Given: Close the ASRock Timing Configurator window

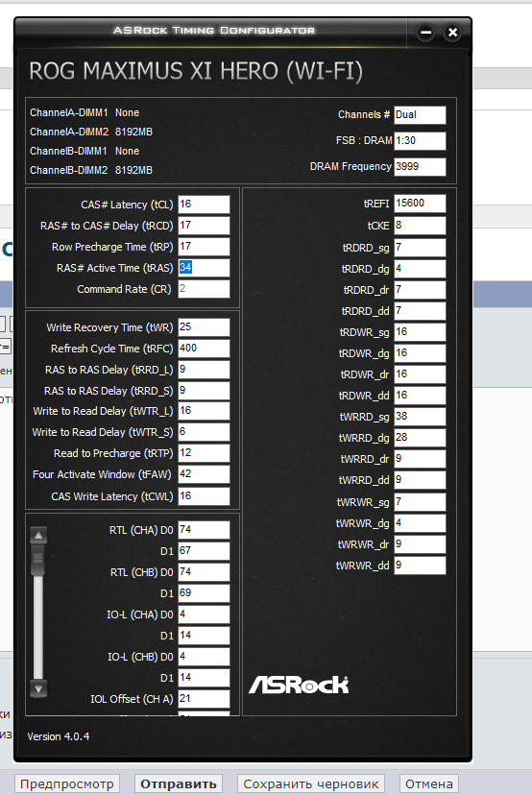Looking at the screenshot, I should 452,33.
